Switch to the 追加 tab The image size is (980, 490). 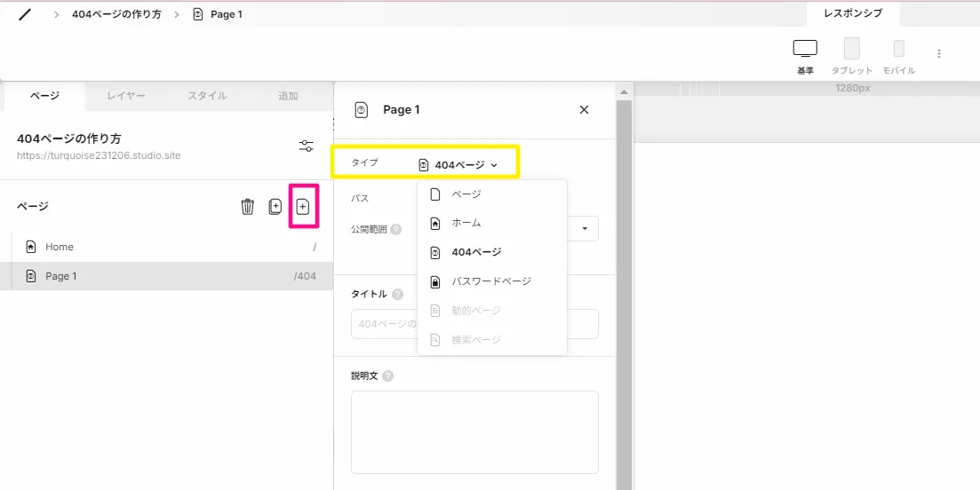coord(288,96)
